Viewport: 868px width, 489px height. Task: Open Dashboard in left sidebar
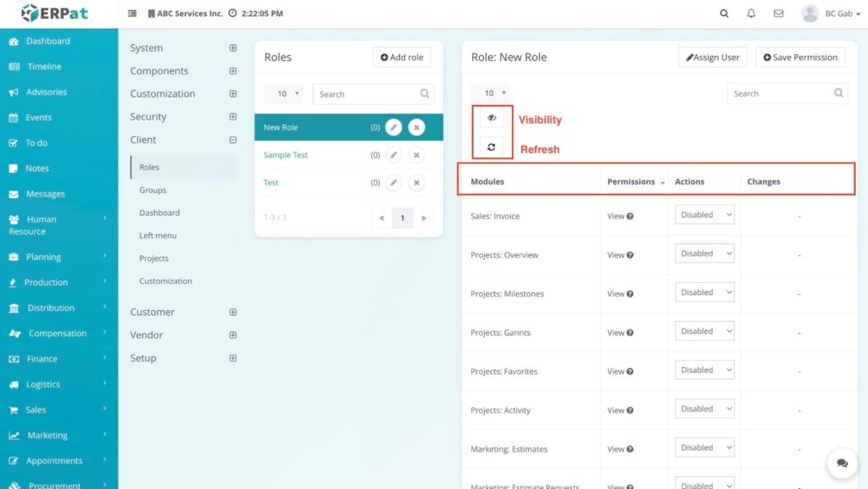[x=47, y=41]
